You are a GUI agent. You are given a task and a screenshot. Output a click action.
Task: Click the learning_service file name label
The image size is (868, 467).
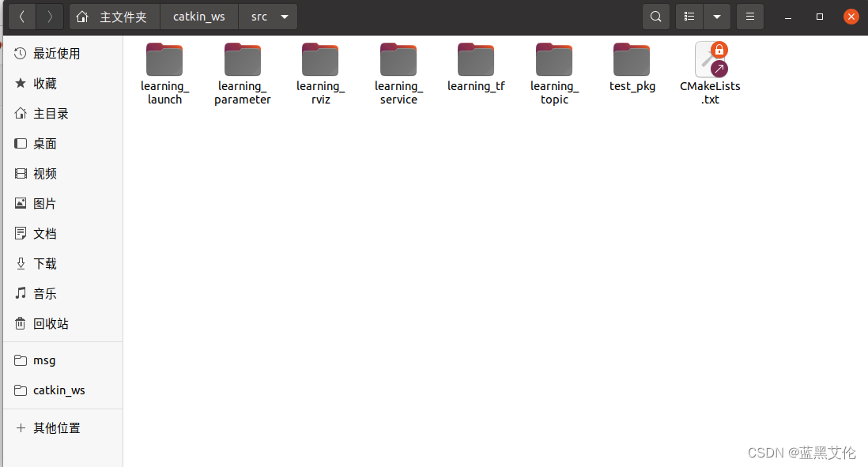(x=398, y=93)
